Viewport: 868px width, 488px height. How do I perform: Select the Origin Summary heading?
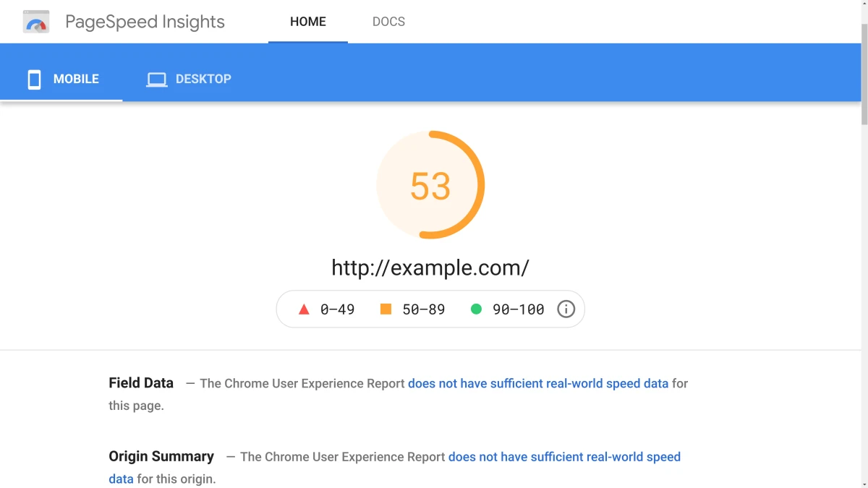tap(161, 456)
